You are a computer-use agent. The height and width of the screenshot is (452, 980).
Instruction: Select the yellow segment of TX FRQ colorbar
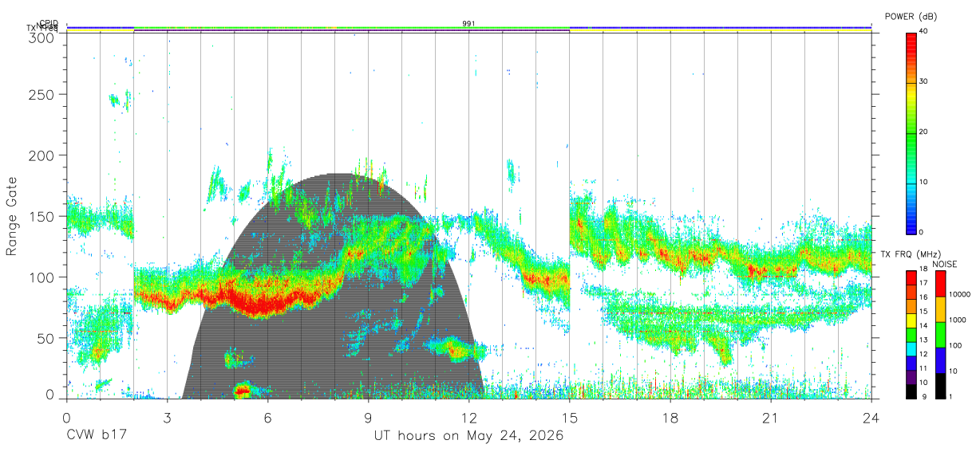coord(911,321)
